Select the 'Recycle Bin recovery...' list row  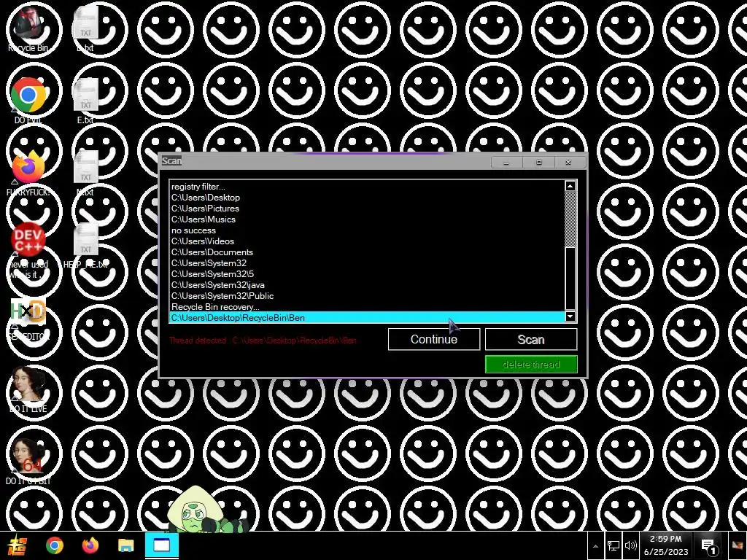click(x=367, y=307)
